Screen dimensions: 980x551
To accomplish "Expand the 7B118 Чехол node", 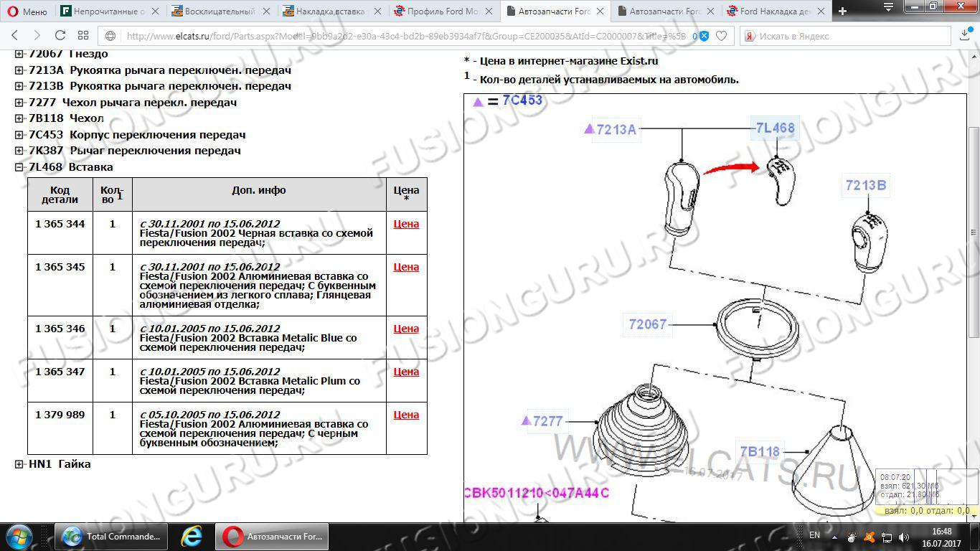I will tap(19, 118).
